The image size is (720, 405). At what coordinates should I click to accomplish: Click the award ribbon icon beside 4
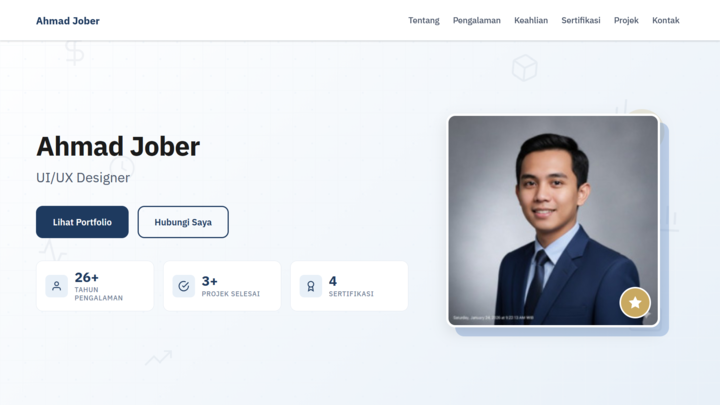311,286
